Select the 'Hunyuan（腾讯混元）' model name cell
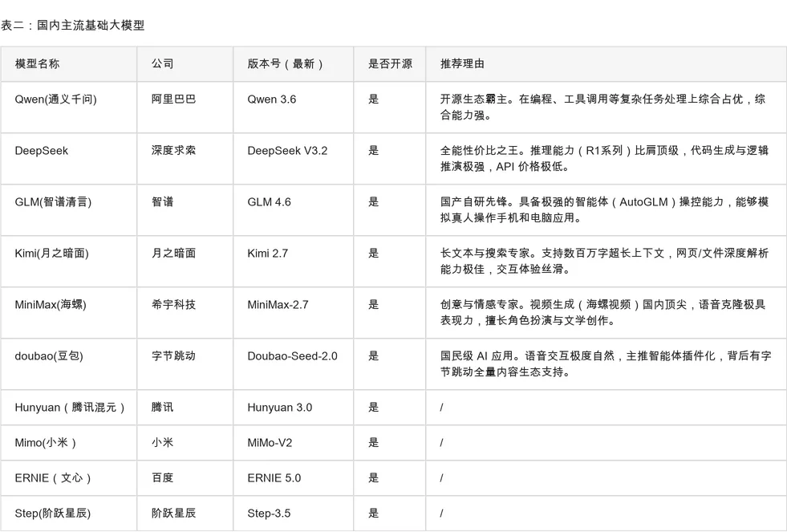This screenshot has width=787, height=532. point(69,407)
